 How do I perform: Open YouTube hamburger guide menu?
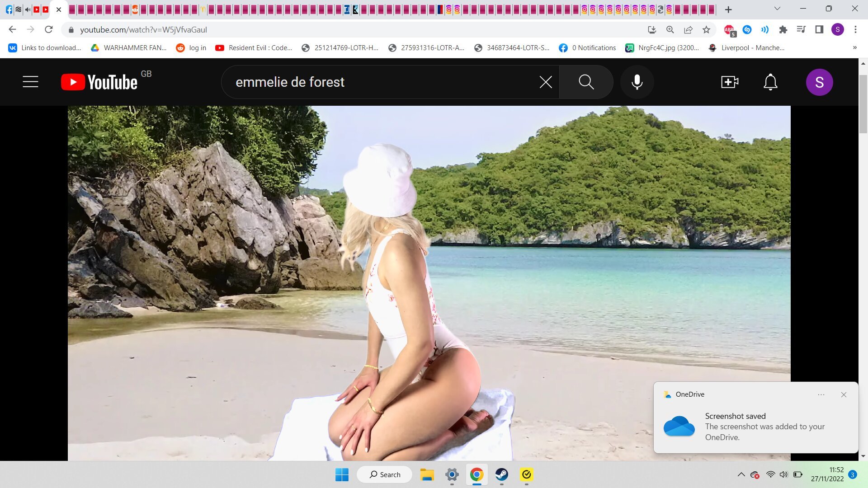click(30, 82)
